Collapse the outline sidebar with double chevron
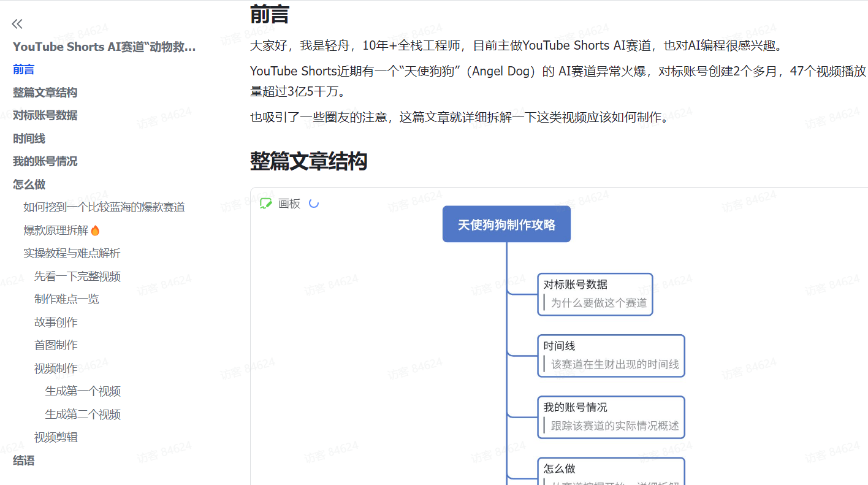Image resolution: width=868 pixels, height=485 pixels. pos(17,24)
